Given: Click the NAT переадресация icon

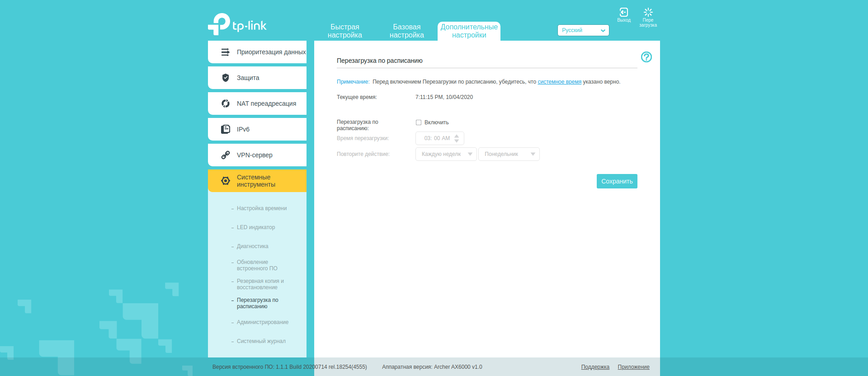Looking at the screenshot, I should point(225,103).
